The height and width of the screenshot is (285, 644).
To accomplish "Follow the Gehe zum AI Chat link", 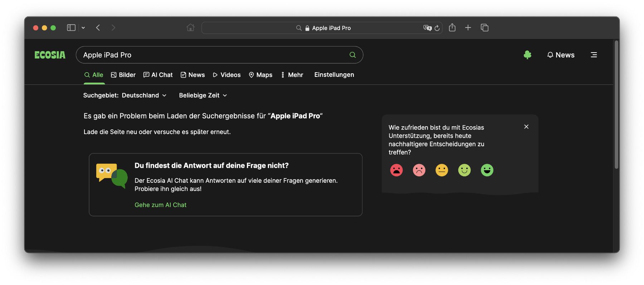I will pos(160,205).
